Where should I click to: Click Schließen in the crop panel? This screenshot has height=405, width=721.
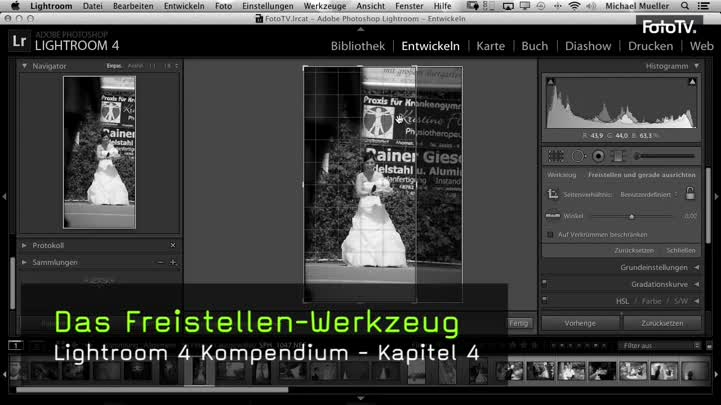pos(680,251)
